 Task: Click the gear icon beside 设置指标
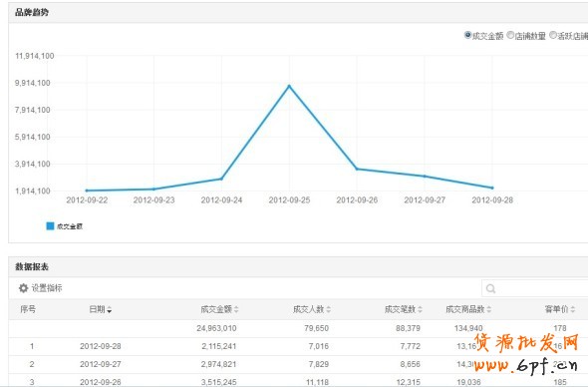click(23, 288)
